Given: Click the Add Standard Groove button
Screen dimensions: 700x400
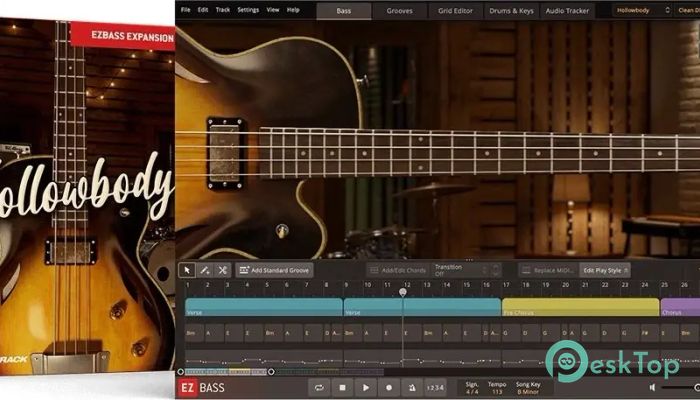Looking at the screenshot, I should tap(274, 270).
